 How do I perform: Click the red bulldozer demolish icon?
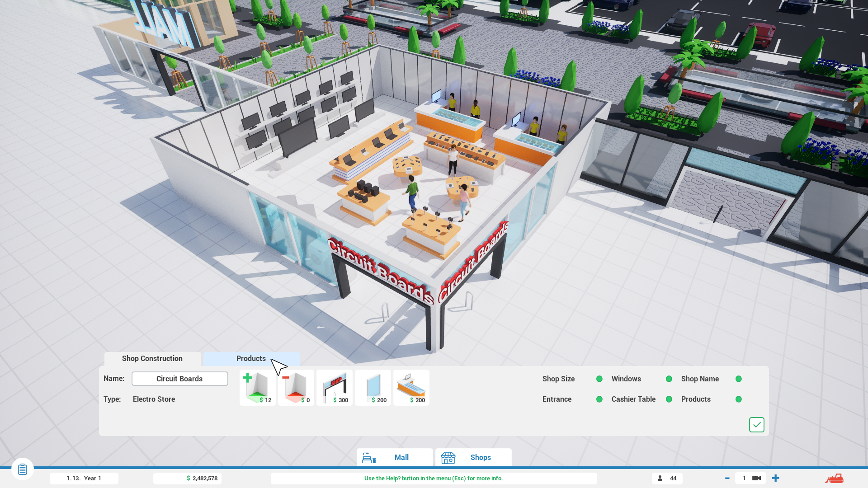coord(834,478)
